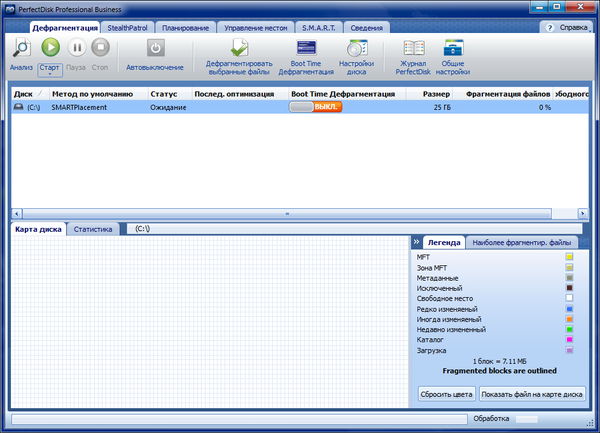
Task: Click the yellow MFT color swatch
Action: pyautogui.click(x=569, y=257)
